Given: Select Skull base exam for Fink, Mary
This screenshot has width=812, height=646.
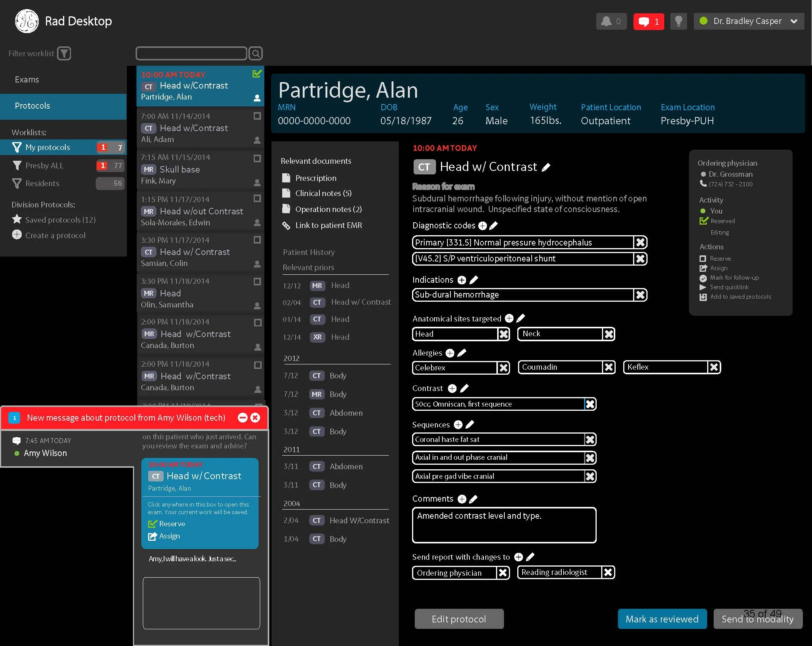Looking at the screenshot, I should point(200,169).
